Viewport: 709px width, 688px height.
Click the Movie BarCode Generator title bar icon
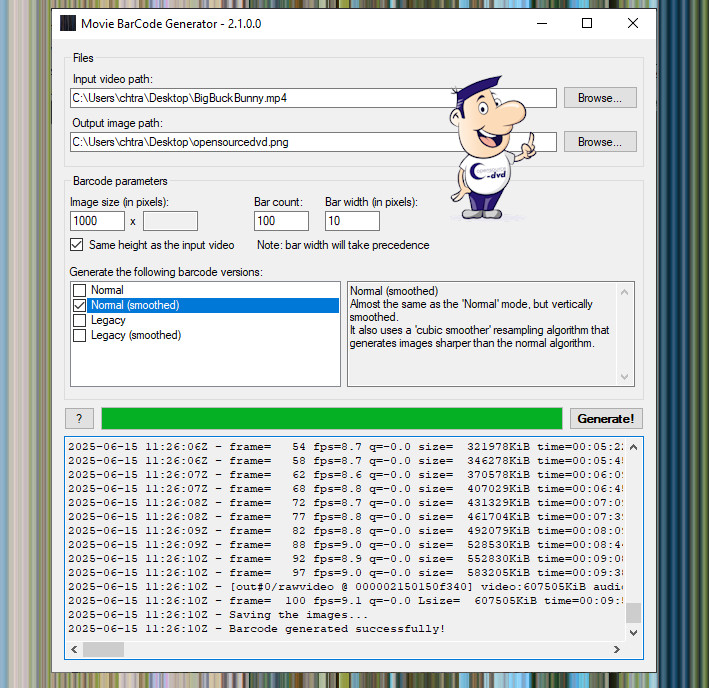point(68,23)
